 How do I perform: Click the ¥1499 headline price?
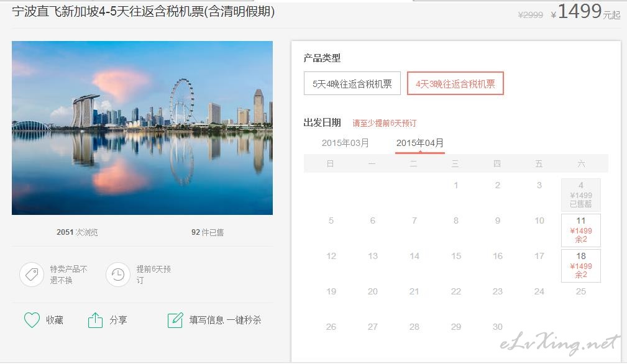tap(576, 12)
